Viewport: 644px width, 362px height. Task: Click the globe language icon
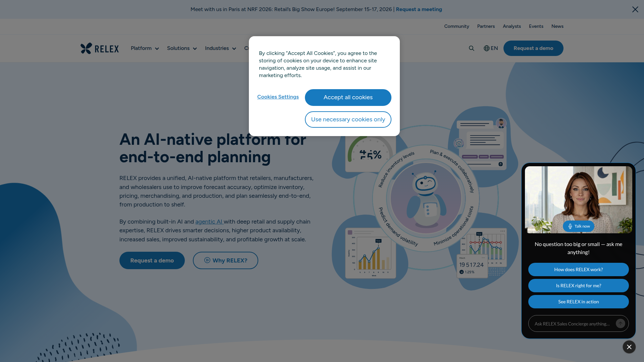point(487,48)
